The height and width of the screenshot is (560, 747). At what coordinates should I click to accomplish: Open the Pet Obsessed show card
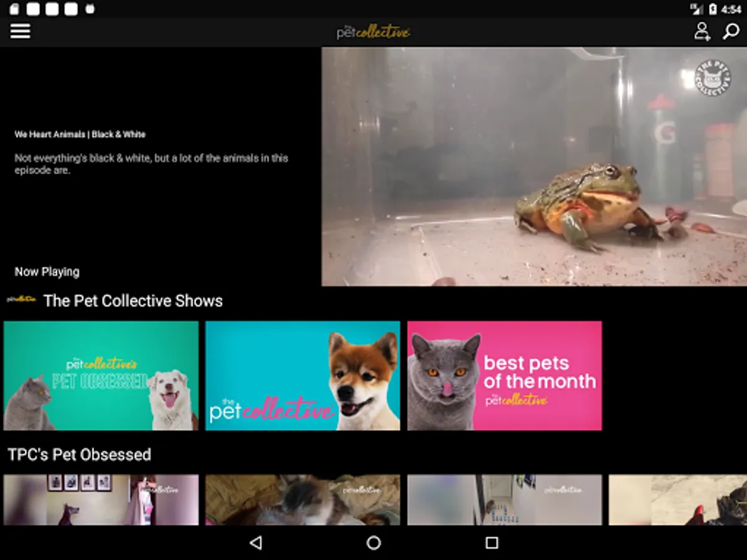point(101,376)
